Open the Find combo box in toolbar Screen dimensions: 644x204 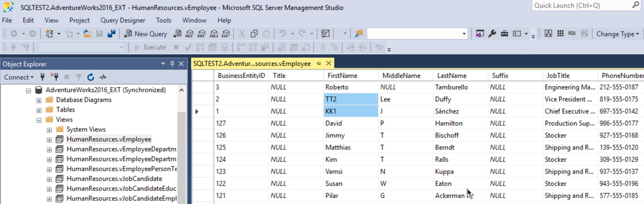[417, 33]
